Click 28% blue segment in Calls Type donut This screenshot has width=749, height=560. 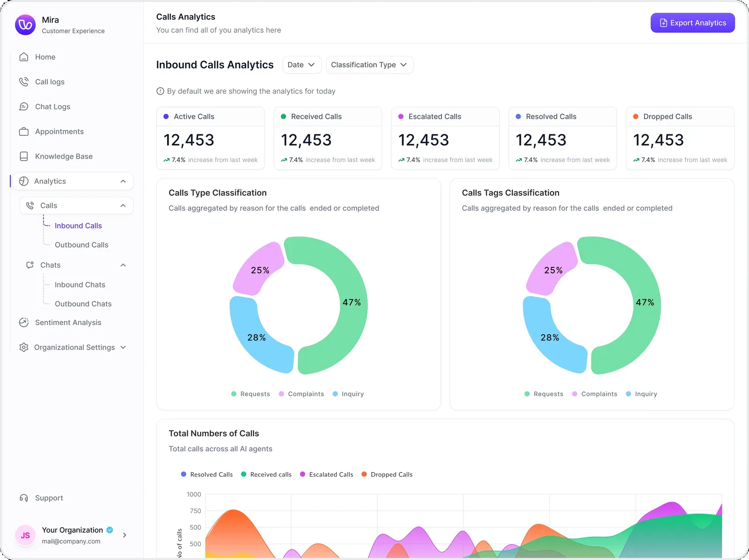257,338
